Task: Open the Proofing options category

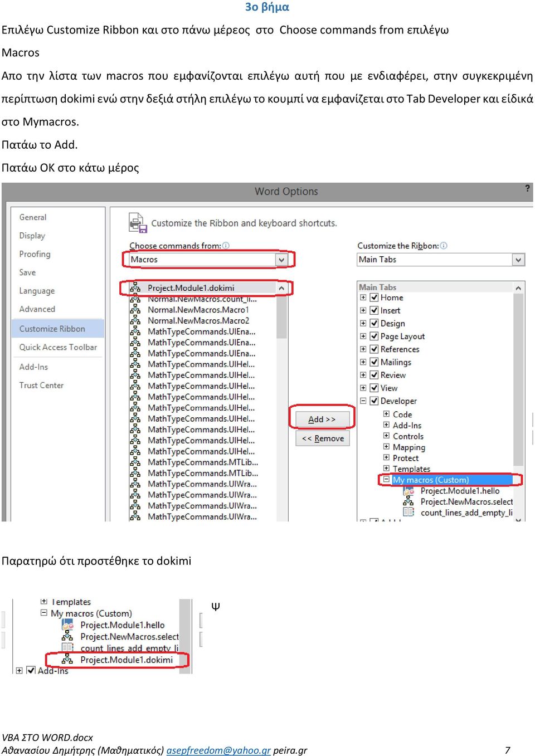Action: 35,254
